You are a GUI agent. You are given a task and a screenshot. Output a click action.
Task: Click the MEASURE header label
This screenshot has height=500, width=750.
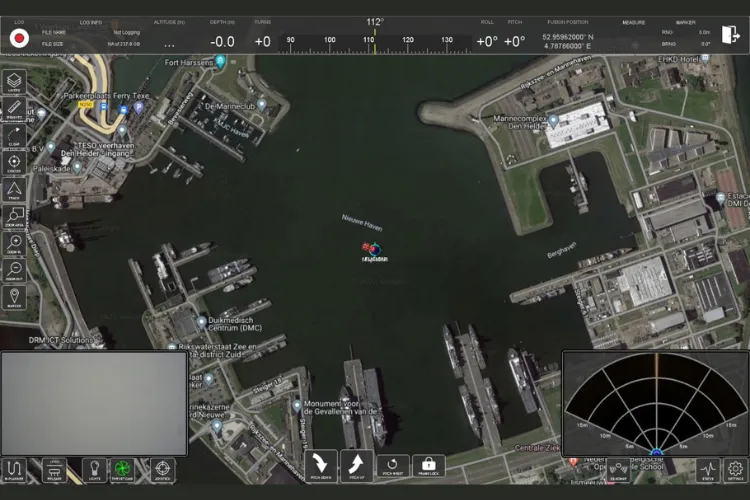(634, 22)
